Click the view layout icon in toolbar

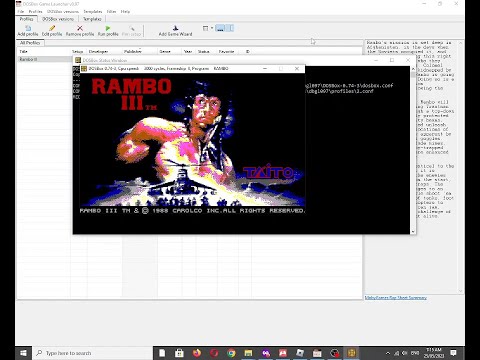(x=206, y=28)
